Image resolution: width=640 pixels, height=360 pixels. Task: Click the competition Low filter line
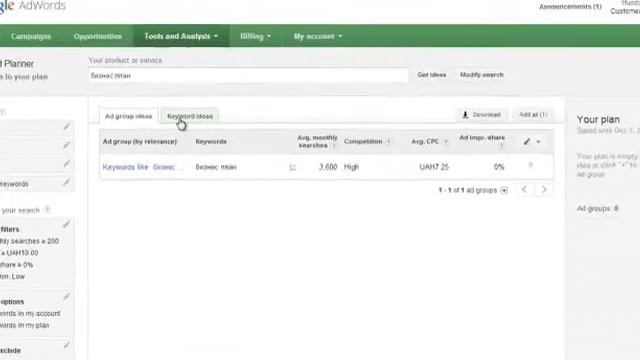13,277
